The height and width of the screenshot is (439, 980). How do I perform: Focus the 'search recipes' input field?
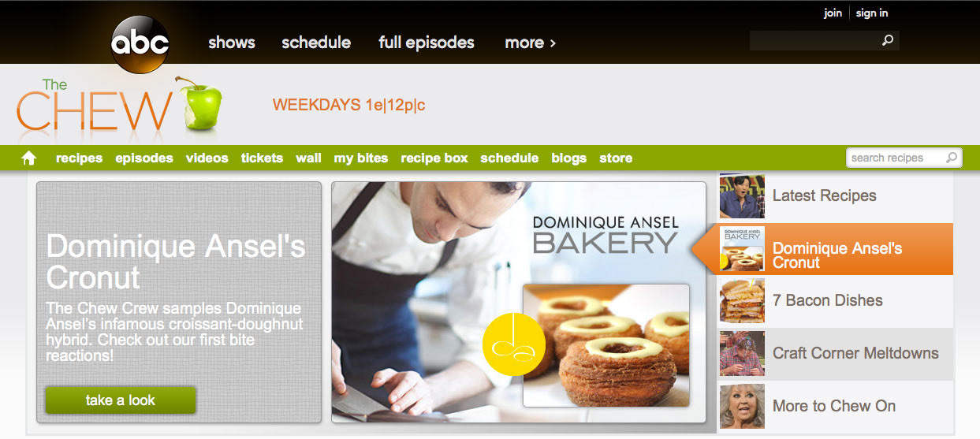click(x=896, y=158)
